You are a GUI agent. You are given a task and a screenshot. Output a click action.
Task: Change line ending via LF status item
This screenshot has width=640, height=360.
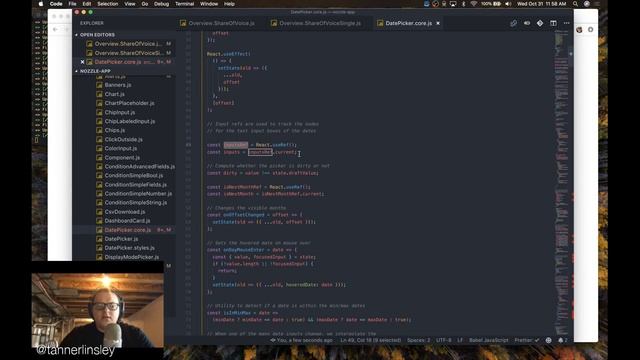[460, 340]
